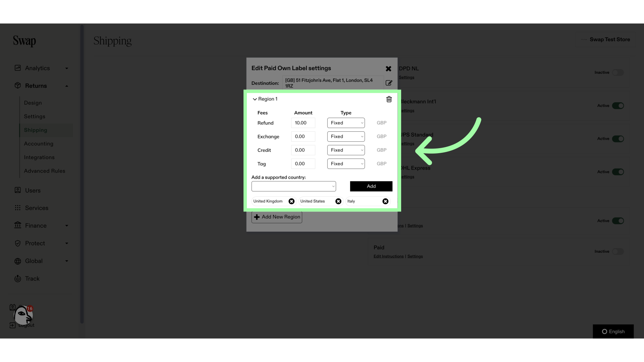Remove Italy from supported countries
The image size is (644, 362).
(385, 201)
